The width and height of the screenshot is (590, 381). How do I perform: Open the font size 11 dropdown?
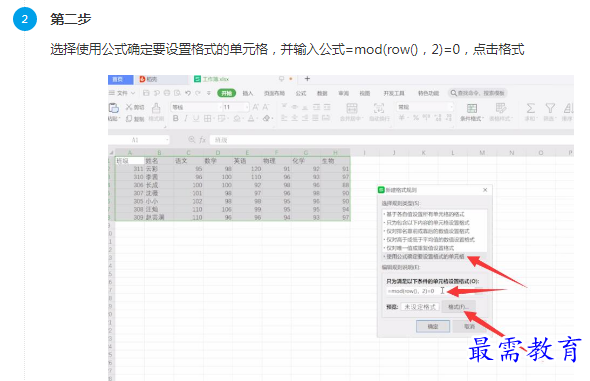(247, 107)
